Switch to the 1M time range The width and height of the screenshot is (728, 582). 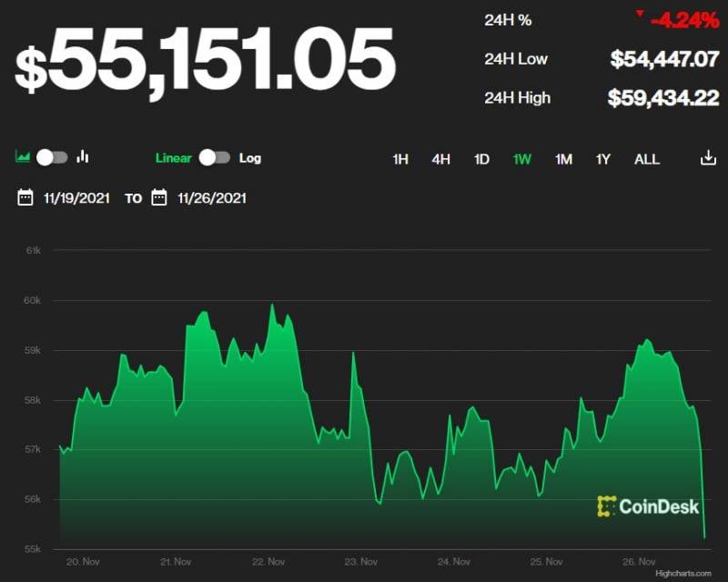coord(563,159)
